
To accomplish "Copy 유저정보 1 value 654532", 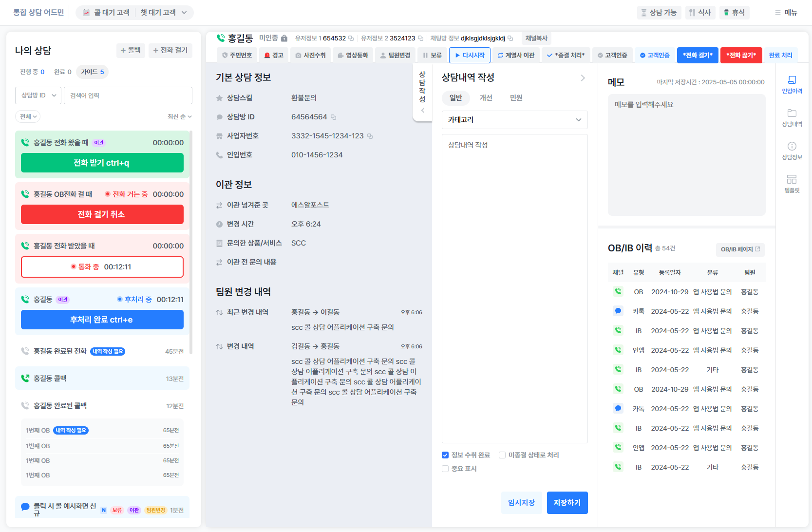I will (x=351, y=38).
